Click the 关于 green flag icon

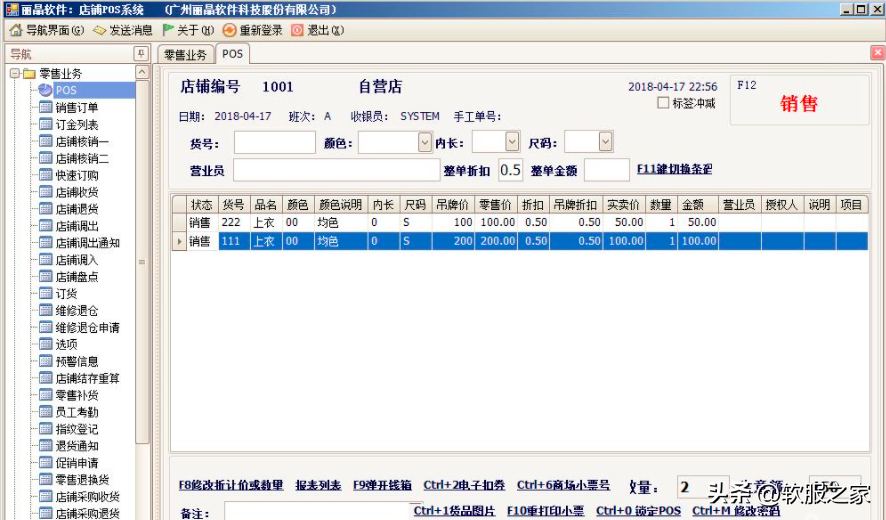click(x=168, y=30)
